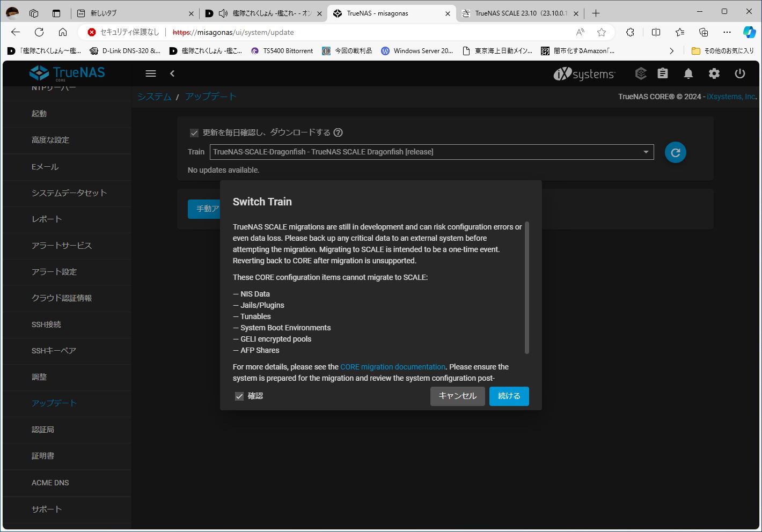Open alerts bell notifications
The image size is (762, 532).
point(688,73)
